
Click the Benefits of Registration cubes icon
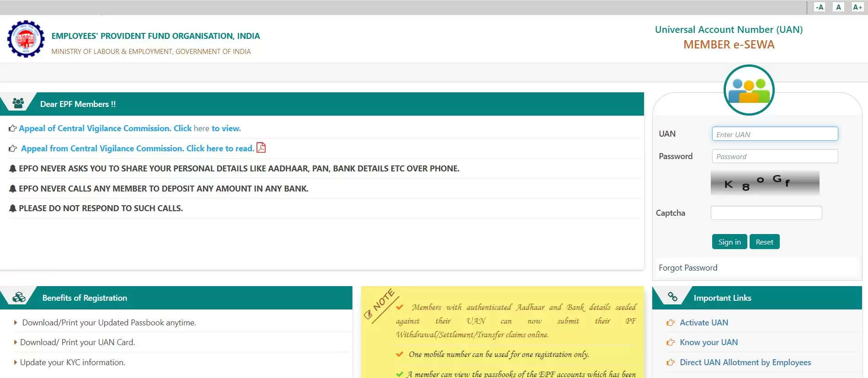click(x=19, y=298)
